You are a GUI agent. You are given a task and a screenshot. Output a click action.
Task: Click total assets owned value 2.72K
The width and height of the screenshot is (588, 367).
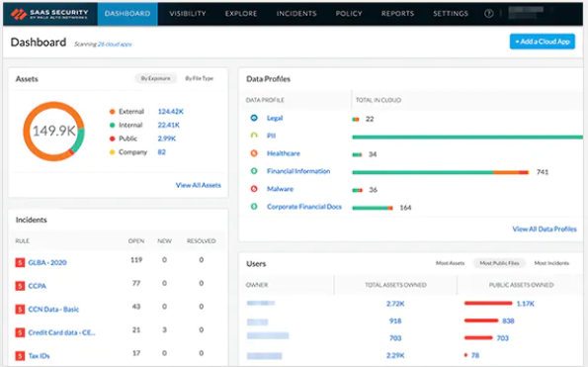point(395,304)
